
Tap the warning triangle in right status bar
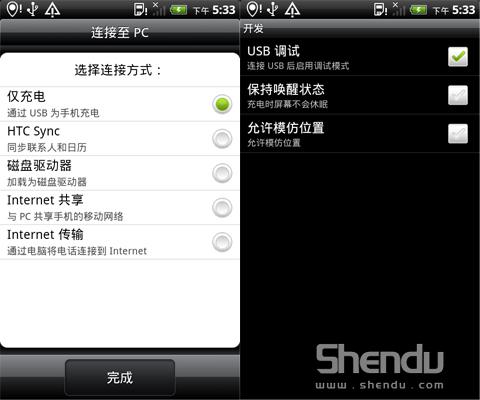[292, 9]
